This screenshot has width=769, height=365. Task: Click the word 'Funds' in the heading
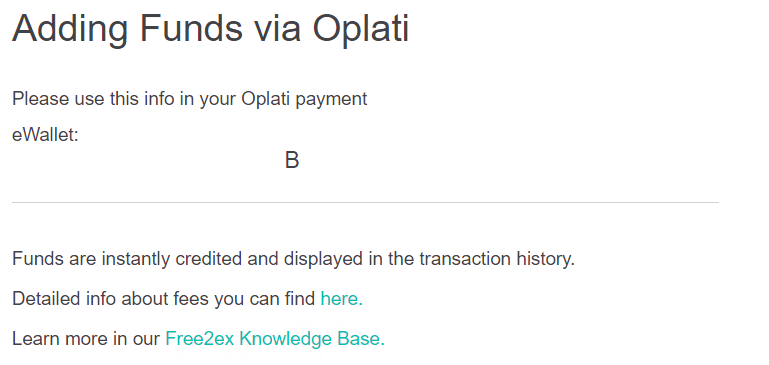[x=191, y=27]
